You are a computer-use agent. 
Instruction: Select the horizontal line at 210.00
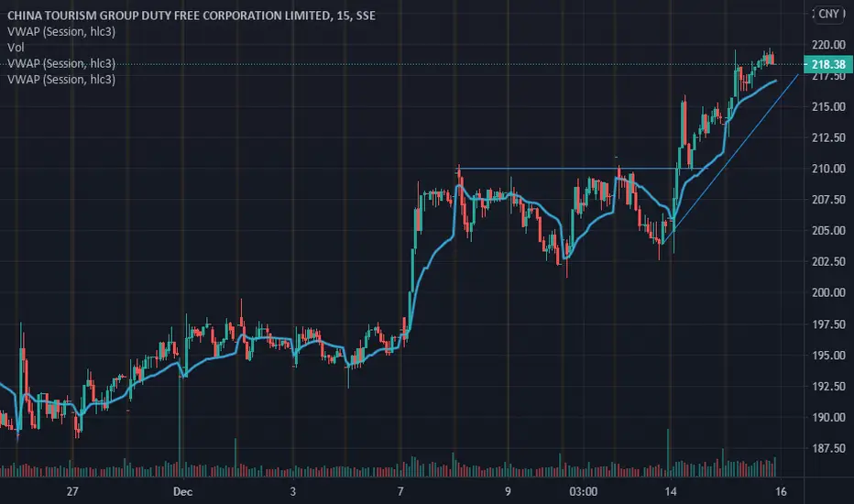[566, 169]
